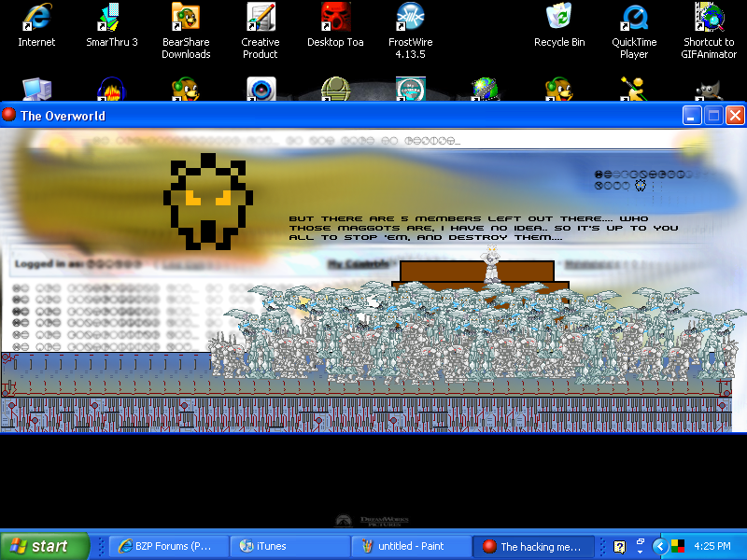Click the colored-squares tray icon near the clock
The height and width of the screenshot is (560, 747).
(679, 544)
